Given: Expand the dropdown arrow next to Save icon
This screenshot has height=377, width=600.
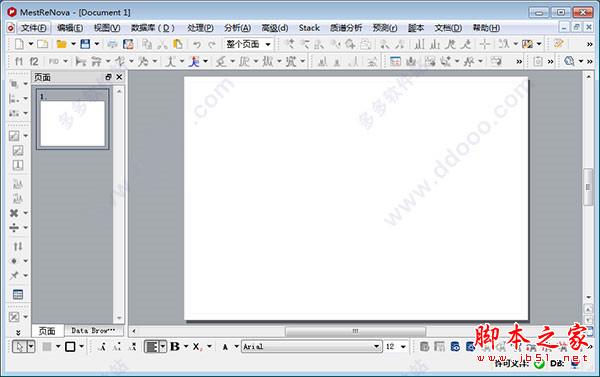Looking at the screenshot, I should click(97, 44).
